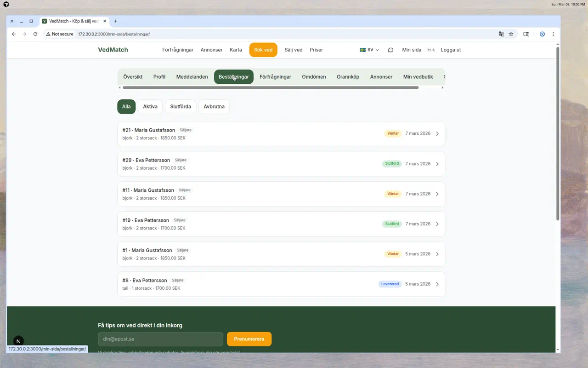The image size is (588, 368).
Task: Reload the page with refresh icon
Action: [x=35, y=34]
